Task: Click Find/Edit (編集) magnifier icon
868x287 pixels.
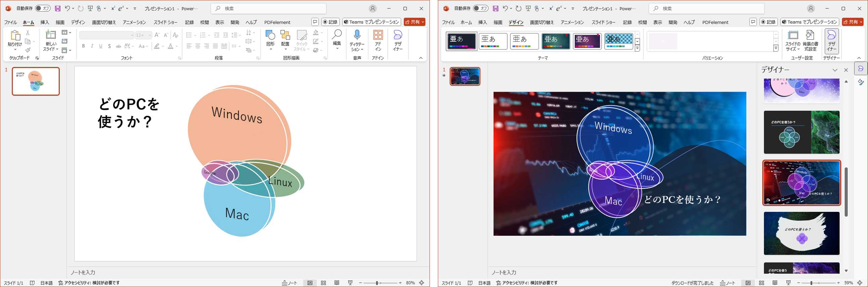Action: click(x=337, y=34)
